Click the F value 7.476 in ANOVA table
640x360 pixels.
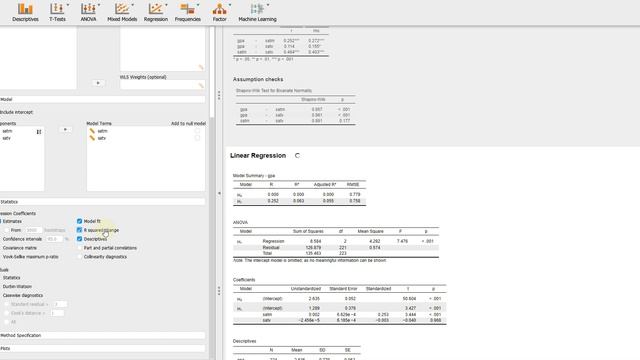coord(402,241)
